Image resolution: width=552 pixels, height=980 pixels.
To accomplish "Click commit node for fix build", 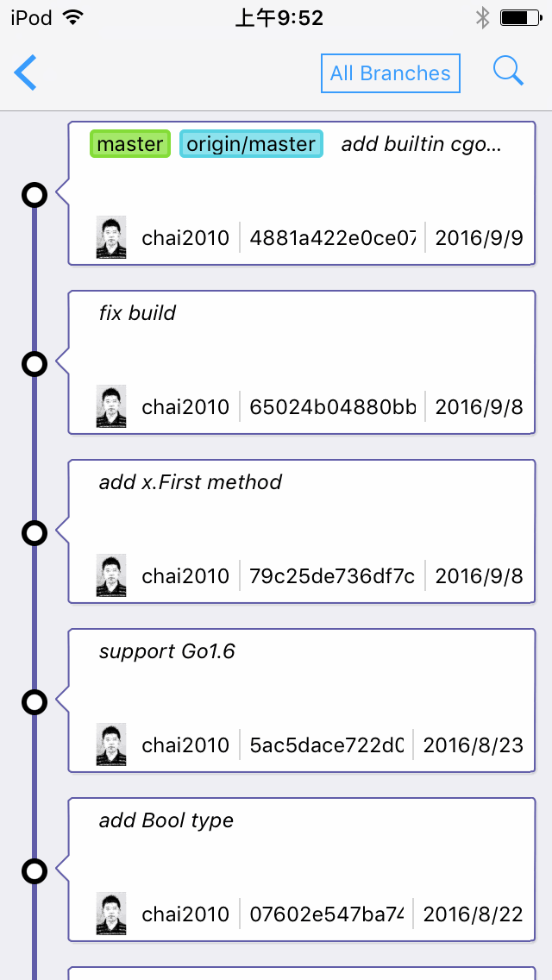I will point(34,364).
